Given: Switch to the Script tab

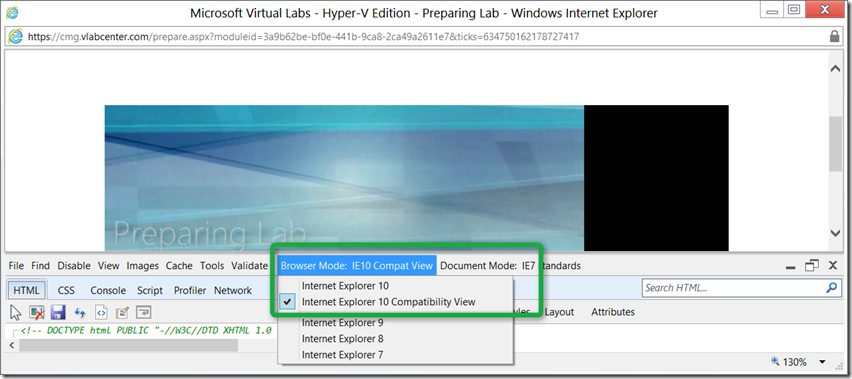Looking at the screenshot, I should [x=150, y=290].
